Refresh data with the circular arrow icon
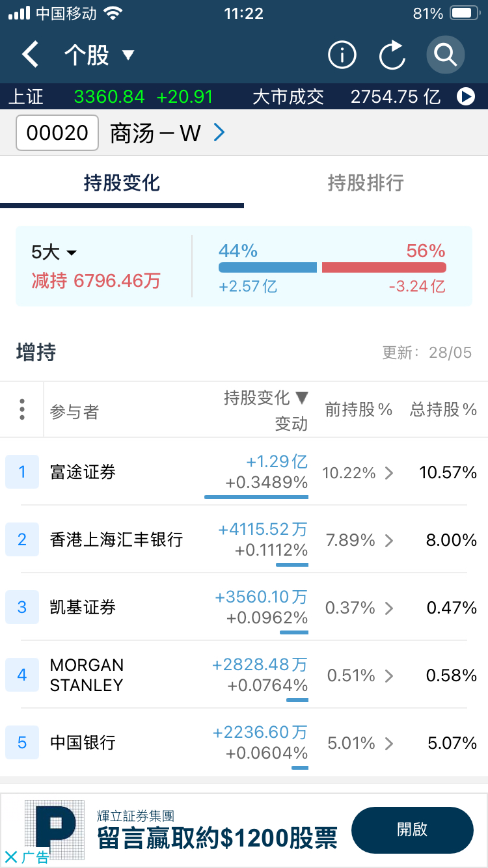Image resolution: width=488 pixels, height=868 pixels. point(392,55)
